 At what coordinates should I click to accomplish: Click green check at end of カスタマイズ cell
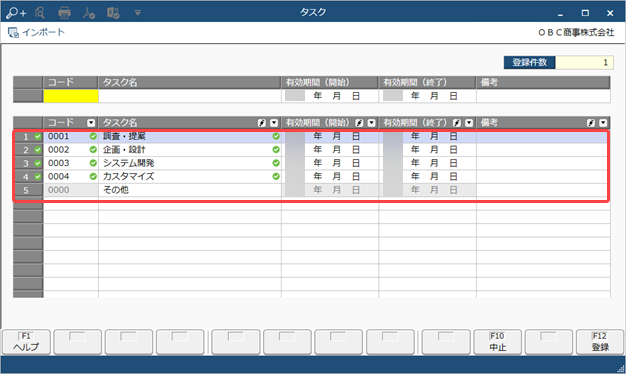tap(276, 176)
